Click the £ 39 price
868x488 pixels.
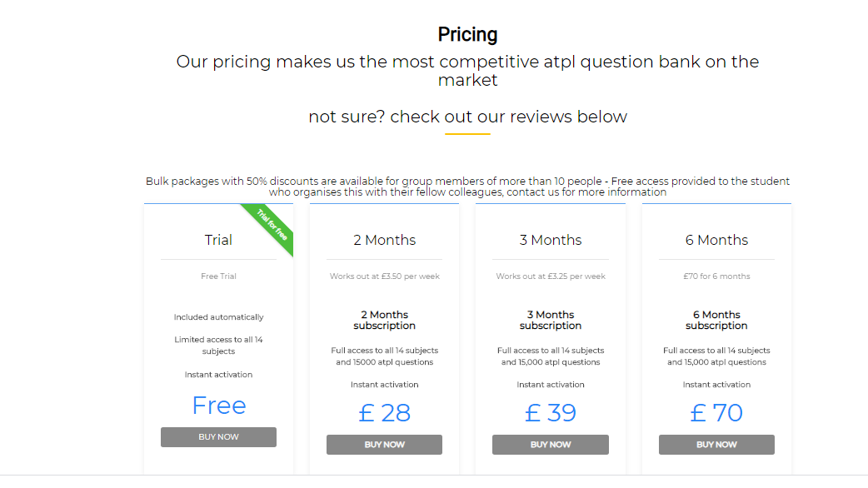550,413
